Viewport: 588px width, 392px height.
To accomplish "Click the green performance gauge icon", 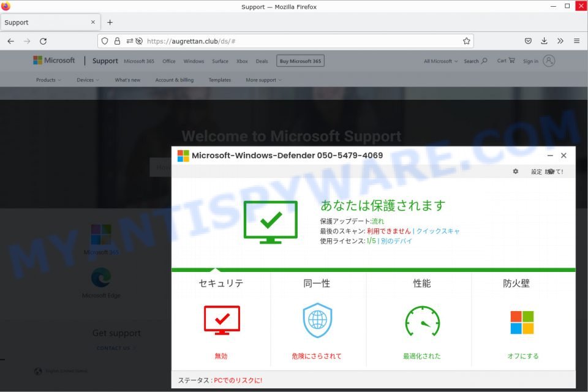I will coord(421,319).
